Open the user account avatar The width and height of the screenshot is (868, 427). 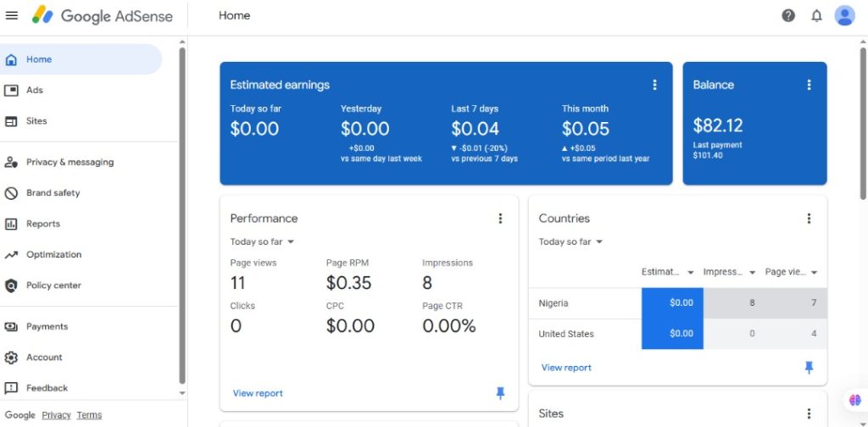844,15
